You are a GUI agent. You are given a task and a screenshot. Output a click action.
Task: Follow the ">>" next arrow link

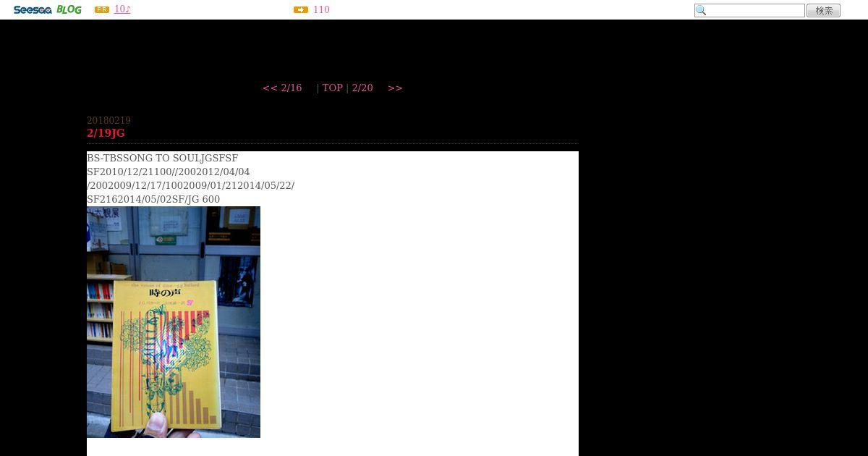[395, 88]
